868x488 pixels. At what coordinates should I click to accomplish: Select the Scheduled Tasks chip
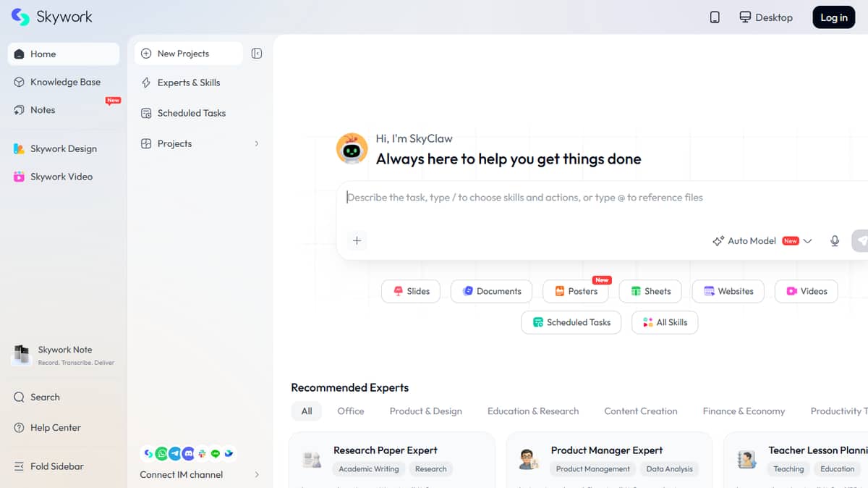pyautogui.click(x=571, y=322)
